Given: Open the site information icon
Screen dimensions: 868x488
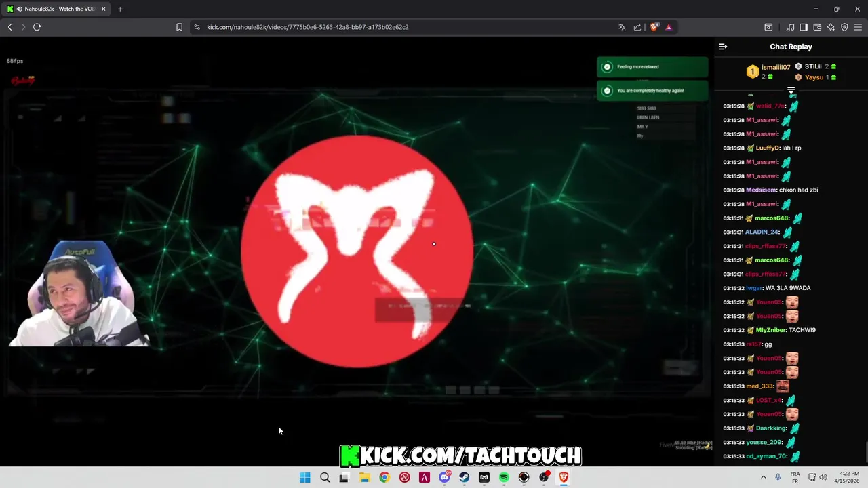Looking at the screenshot, I should coord(197,27).
